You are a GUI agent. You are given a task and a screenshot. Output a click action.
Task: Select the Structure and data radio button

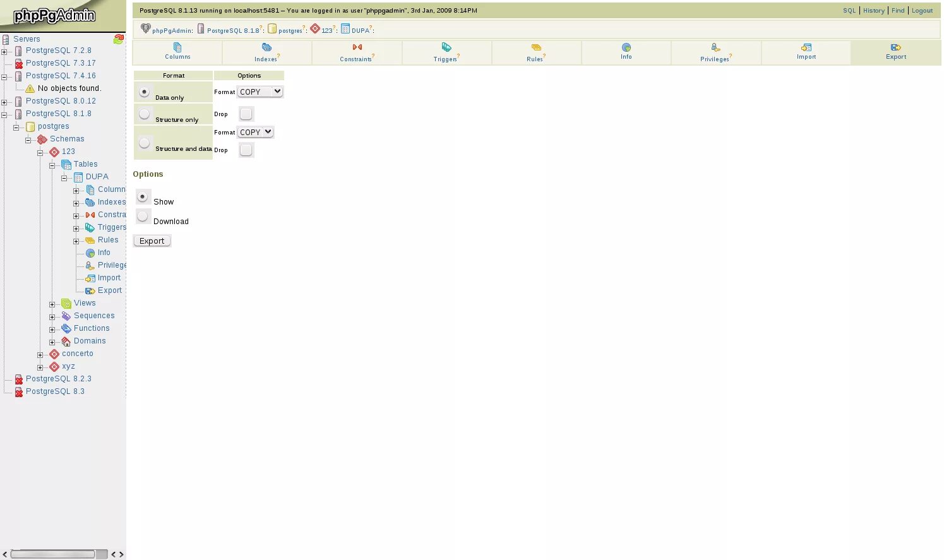(145, 143)
